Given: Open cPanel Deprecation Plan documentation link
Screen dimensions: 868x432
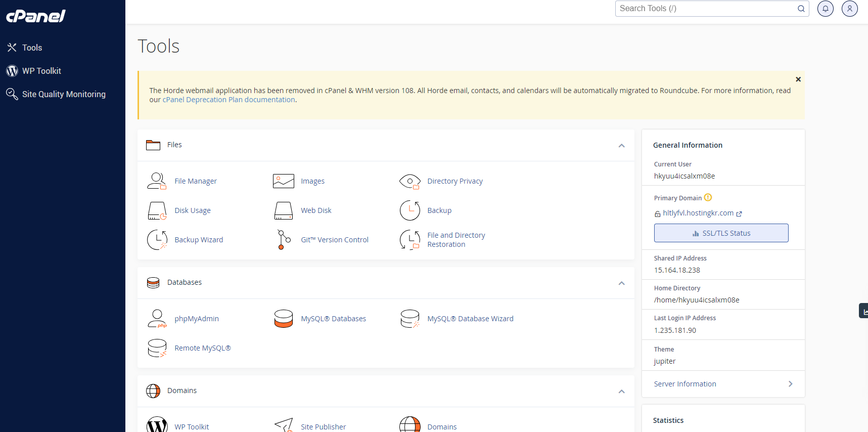Looking at the screenshot, I should coord(229,100).
